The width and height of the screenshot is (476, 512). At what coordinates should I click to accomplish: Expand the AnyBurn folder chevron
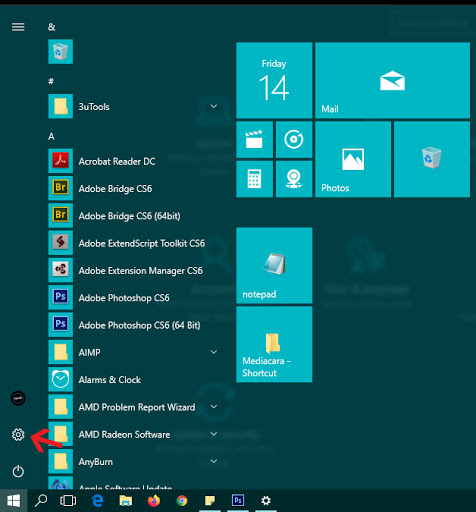(x=214, y=461)
